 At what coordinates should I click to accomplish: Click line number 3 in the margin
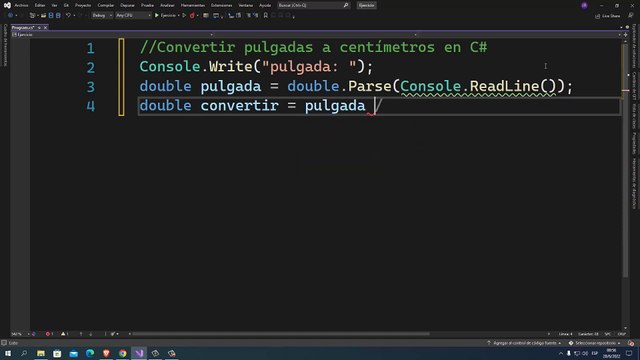coord(91,87)
